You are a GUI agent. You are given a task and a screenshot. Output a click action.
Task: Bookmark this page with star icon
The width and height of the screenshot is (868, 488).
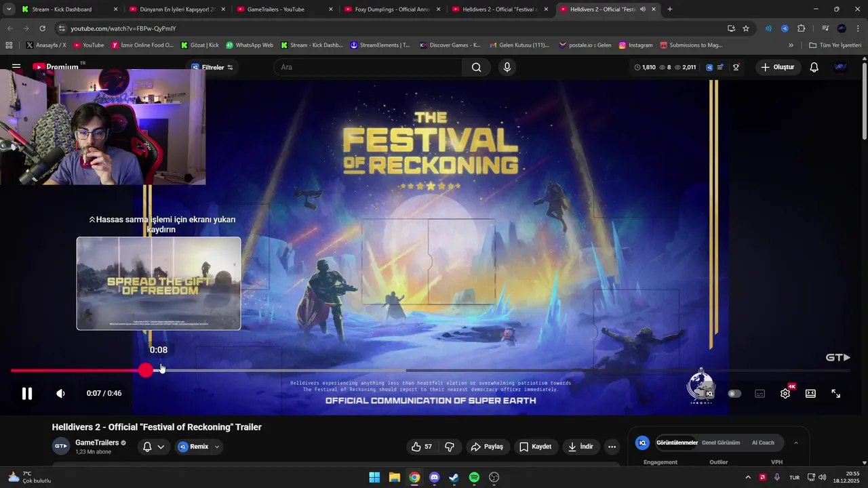point(746,28)
